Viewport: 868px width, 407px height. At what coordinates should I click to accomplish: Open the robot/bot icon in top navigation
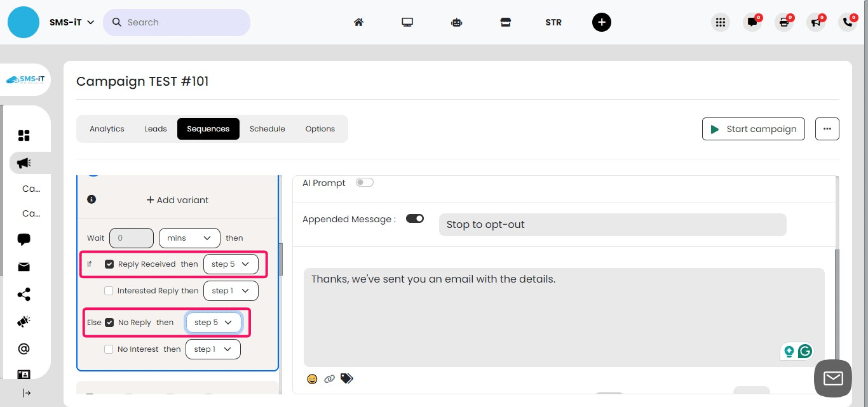tap(456, 22)
